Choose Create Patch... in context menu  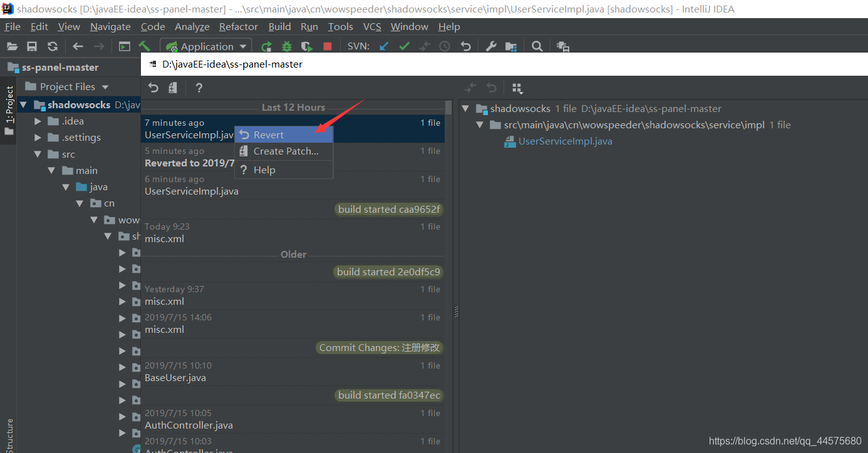point(284,151)
